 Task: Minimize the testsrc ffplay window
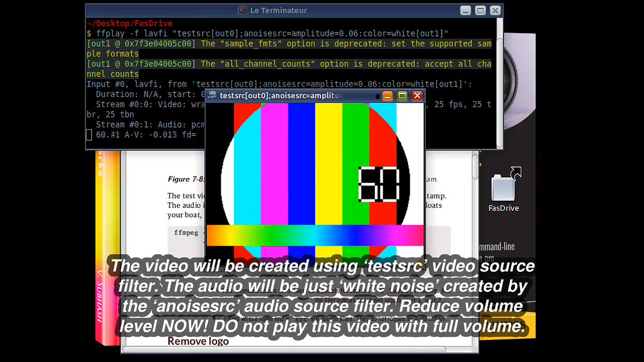click(387, 96)
